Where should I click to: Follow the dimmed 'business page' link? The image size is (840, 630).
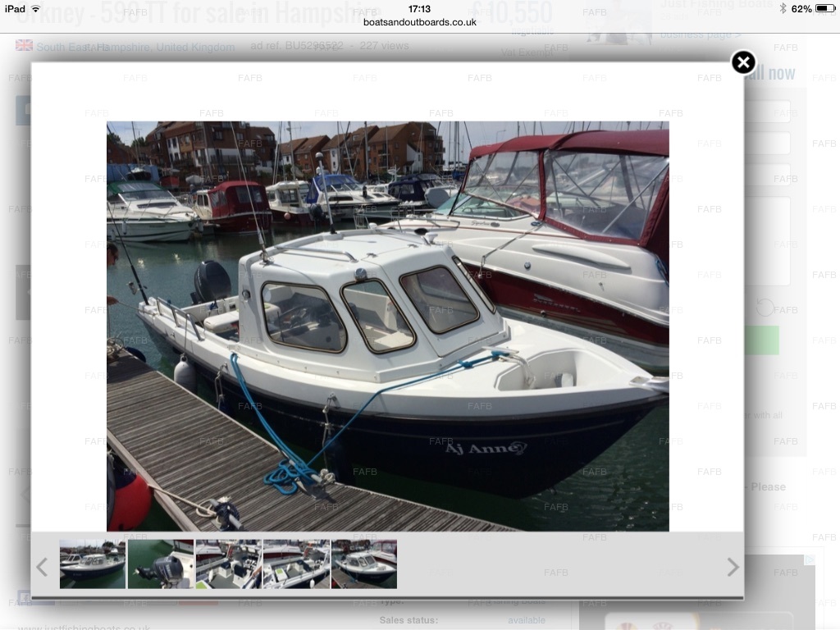(701, 34)
